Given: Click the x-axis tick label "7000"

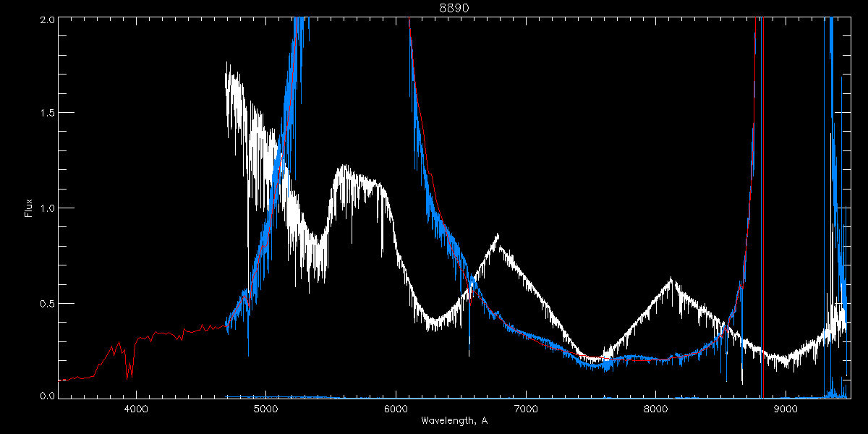Looking at the screenshot, I should coord(526,409).
